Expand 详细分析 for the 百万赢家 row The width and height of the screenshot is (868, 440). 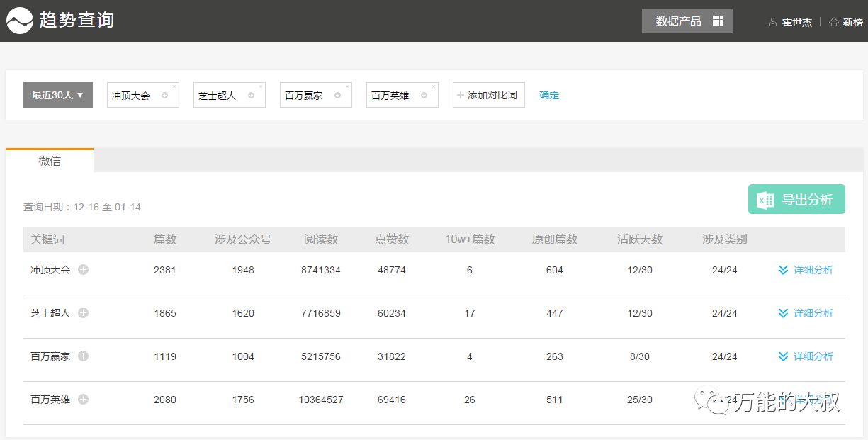[x=806, y=356]
